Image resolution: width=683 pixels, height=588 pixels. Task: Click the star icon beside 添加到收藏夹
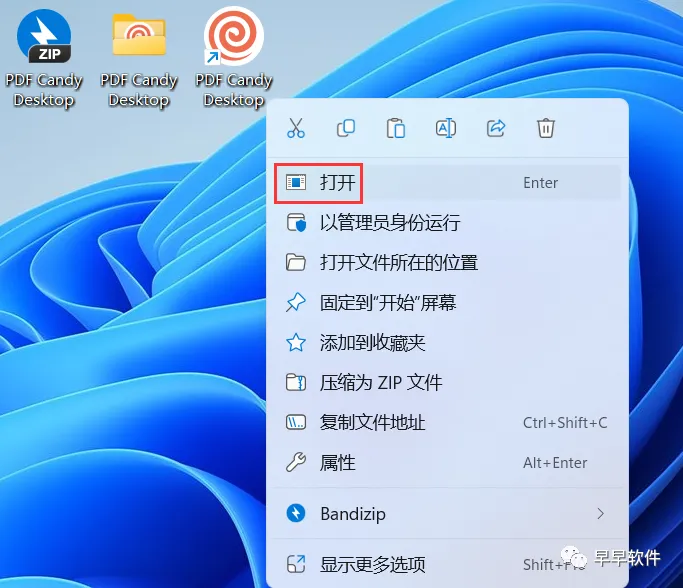tap(296, 343)
